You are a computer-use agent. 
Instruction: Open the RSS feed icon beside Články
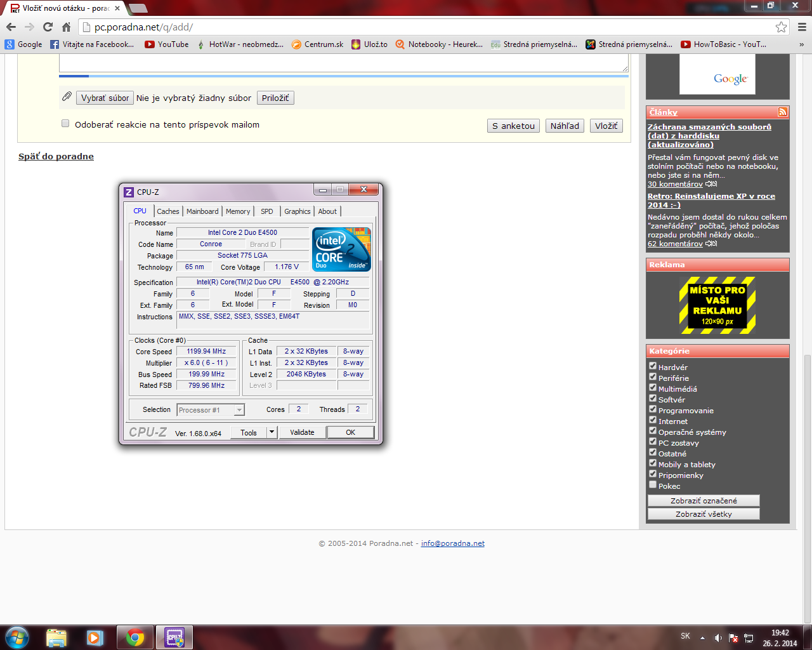coord(783,112)
